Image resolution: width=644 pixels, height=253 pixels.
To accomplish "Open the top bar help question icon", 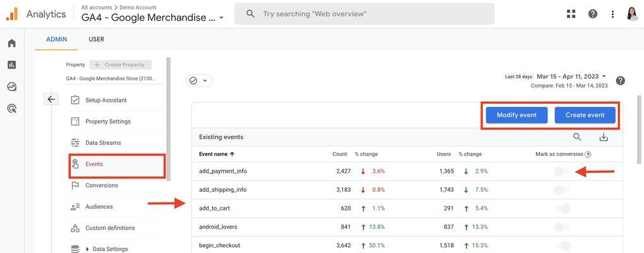I will 592,14.
